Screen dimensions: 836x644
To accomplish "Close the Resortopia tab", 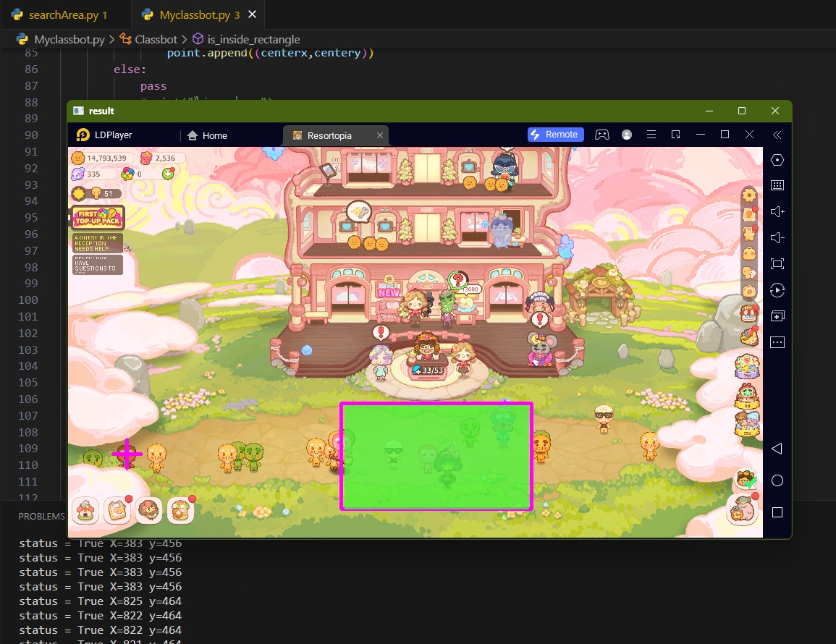I will tap(379, 135).
